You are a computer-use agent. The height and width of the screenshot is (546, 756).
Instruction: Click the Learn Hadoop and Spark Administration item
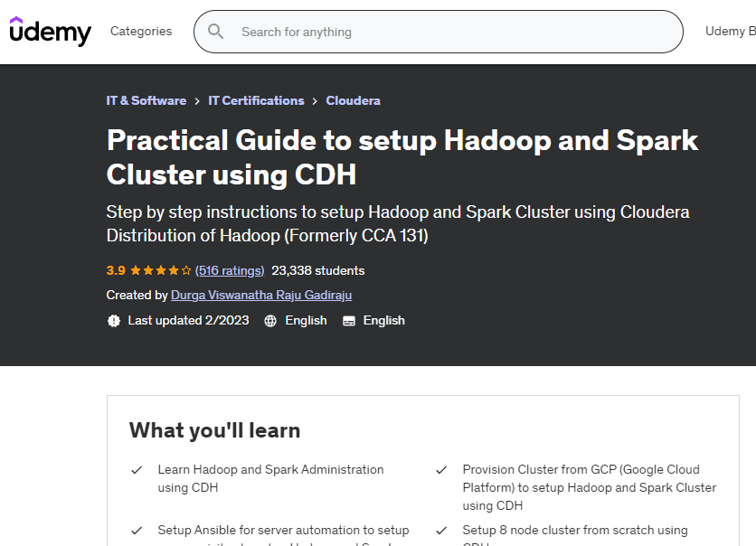pos(270,478)
